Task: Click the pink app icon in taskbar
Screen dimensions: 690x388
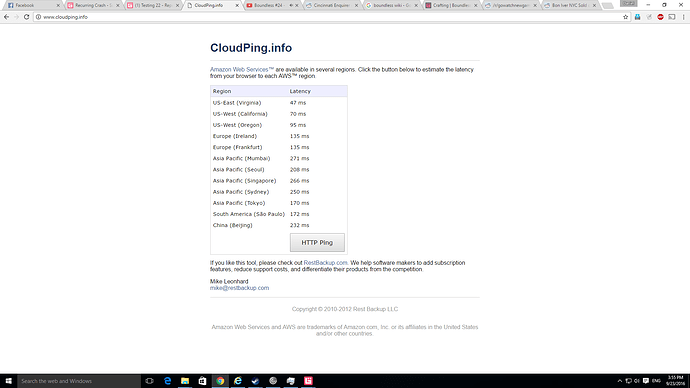Action: coord(308,381)
